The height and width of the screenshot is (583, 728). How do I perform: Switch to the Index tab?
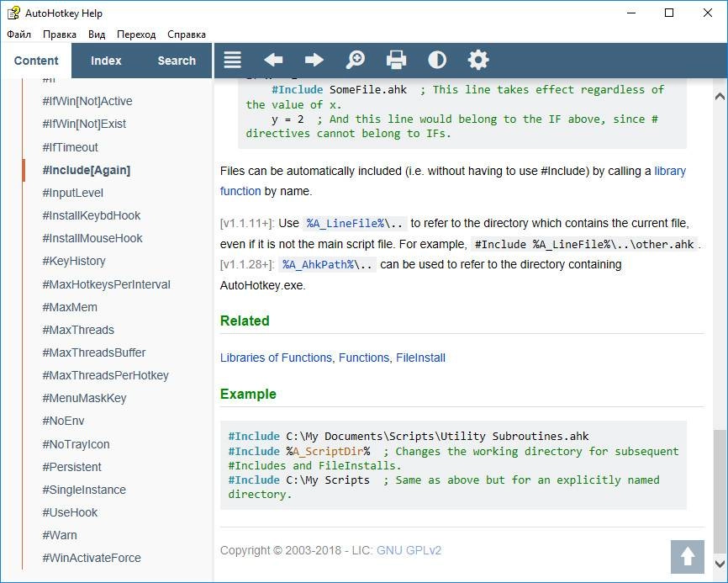pyautogui.click(x=106, y=61)
